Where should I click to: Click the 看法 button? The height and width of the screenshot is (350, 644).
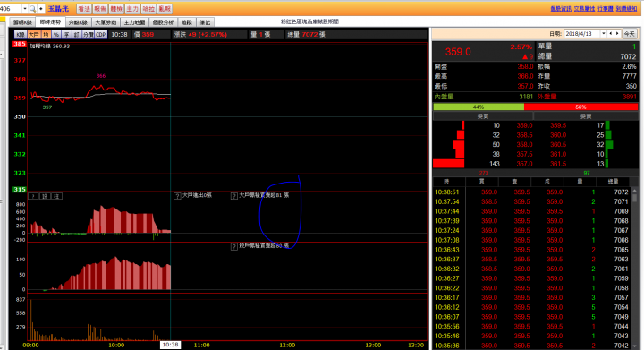tap(84, 9)
